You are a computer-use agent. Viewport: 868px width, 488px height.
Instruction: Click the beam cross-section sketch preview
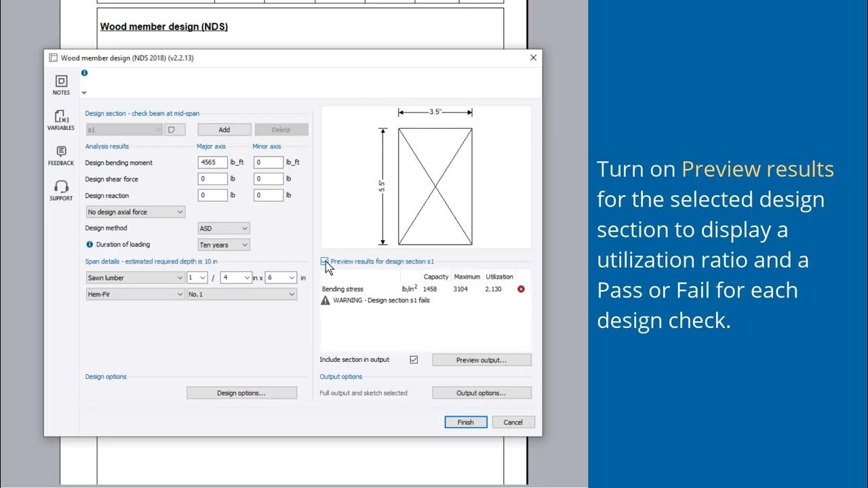[426, 177]
